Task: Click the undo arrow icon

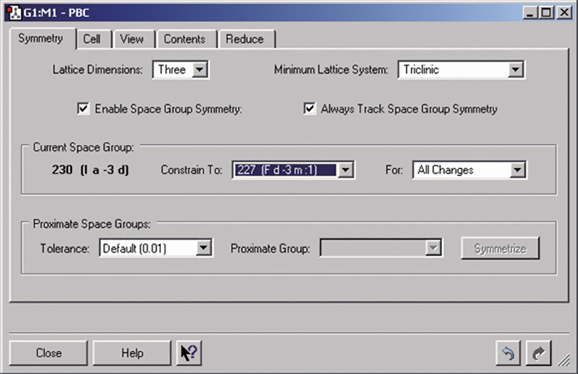Action: (x=508, y=353)
